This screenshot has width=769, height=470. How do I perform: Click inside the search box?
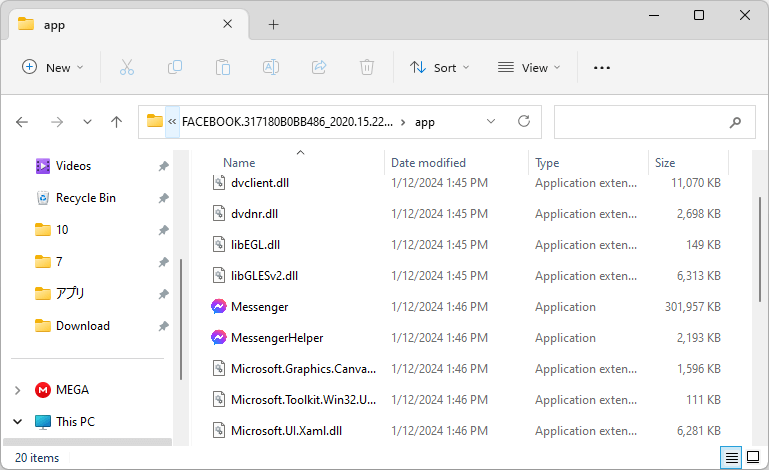pyautogui.click(x=654, y=122)
